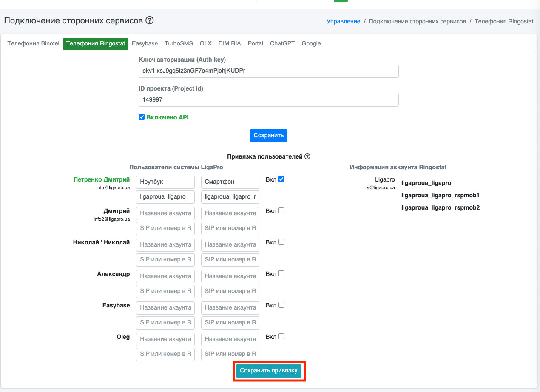Click the Смартфон account name field
The height and width of the screenshot is (392, 540).
230,182
